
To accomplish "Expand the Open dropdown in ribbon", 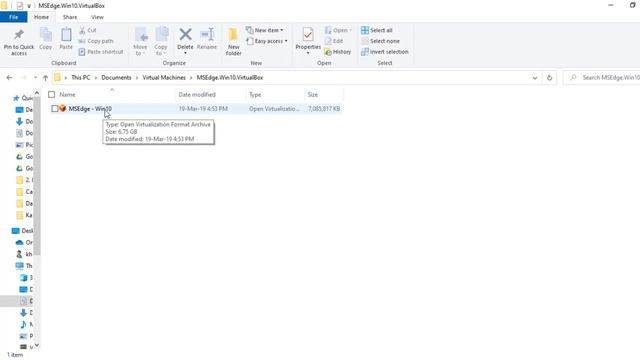I will (350, 30).
